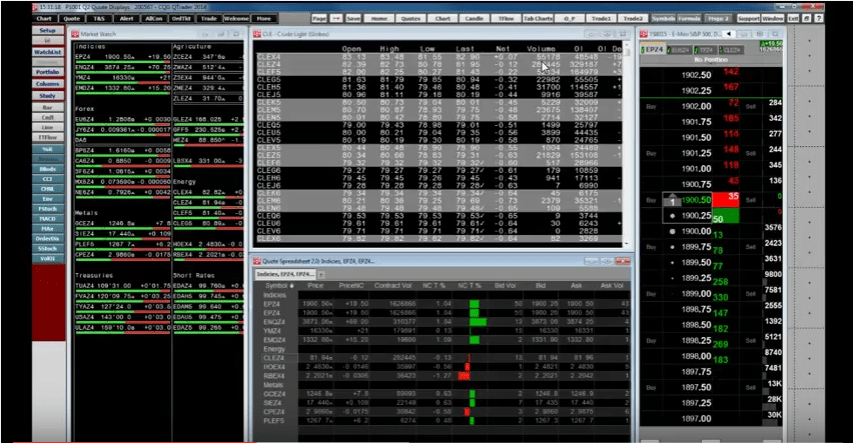Open the OrdTkt menu button

click(x=181, y=19)
